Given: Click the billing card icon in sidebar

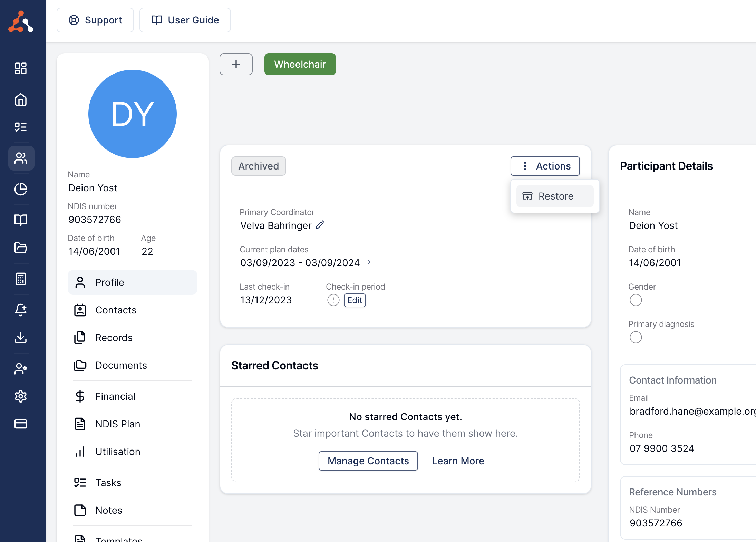Looking at the screenshot, I should pos(21,424).
